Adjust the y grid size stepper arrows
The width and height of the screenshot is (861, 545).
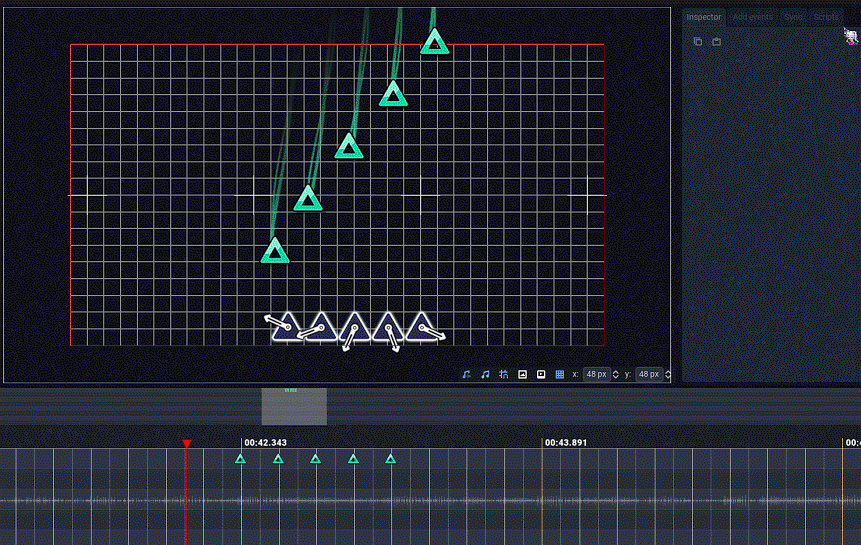coord(668,374)
